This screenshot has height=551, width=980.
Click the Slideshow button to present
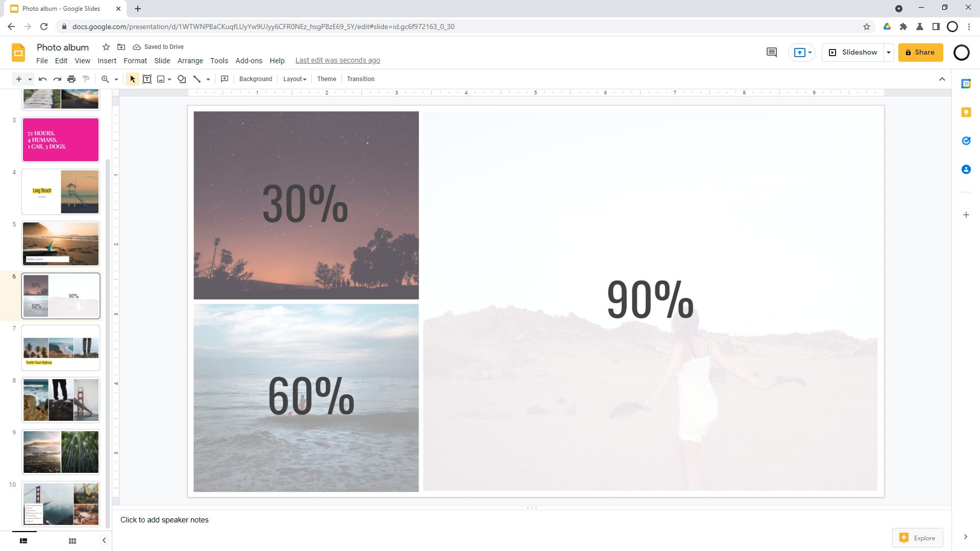[858, 52]
